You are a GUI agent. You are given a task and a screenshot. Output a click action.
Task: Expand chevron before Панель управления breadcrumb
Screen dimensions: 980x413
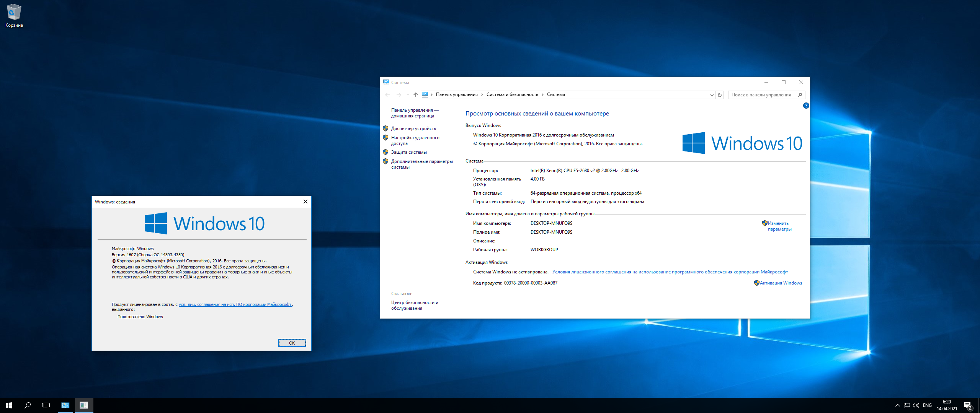pos(431,94)
